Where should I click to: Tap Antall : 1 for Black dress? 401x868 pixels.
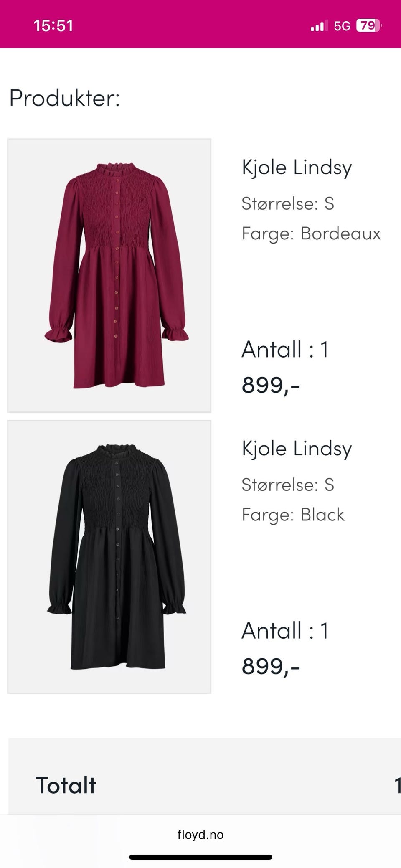[x=285, y=630]
